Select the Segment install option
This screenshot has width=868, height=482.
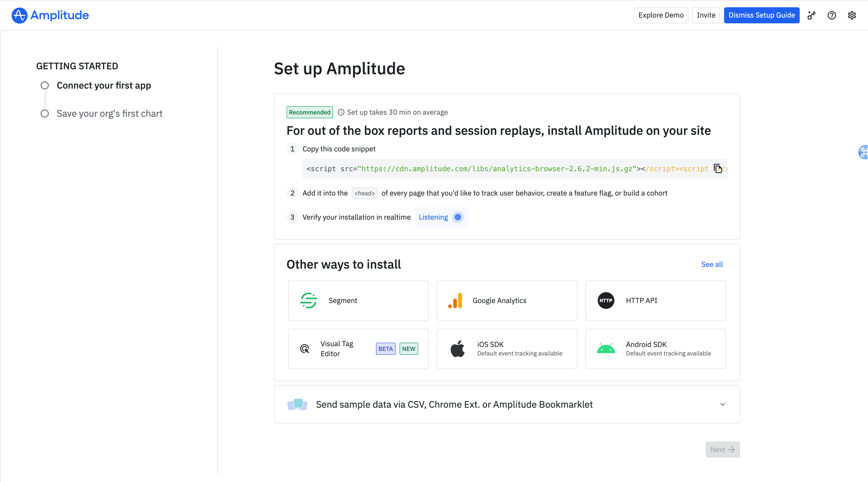tap(358, 300)
